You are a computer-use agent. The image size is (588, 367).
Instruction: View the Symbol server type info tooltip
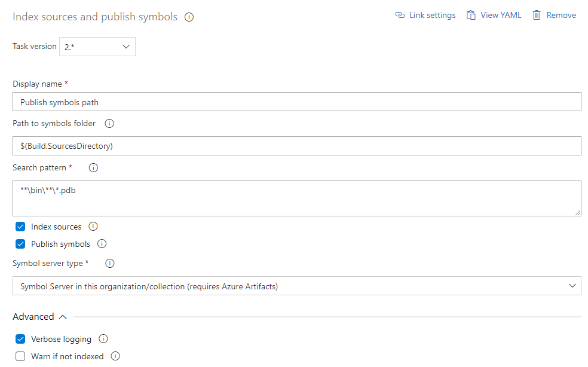(x=109, y=263)
